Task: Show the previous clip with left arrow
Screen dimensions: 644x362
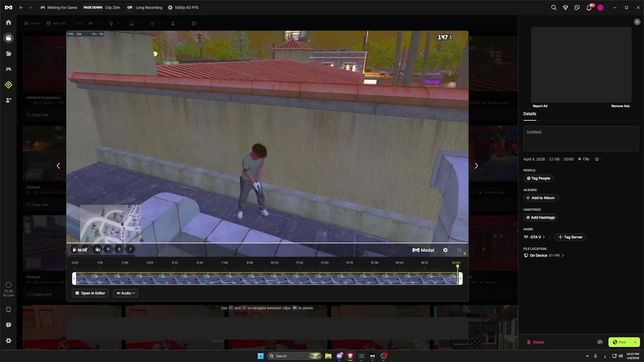Action: pos(58,165)
